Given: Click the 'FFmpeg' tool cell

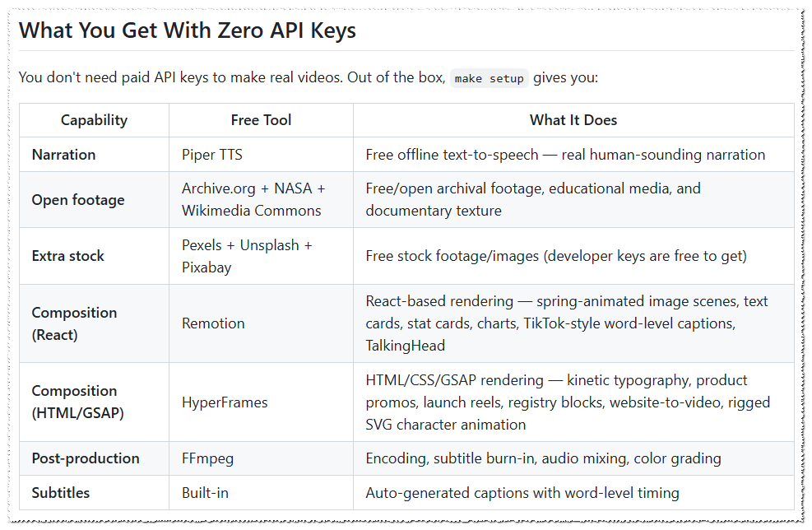Looking at the screenshot, I should (207, 458).
